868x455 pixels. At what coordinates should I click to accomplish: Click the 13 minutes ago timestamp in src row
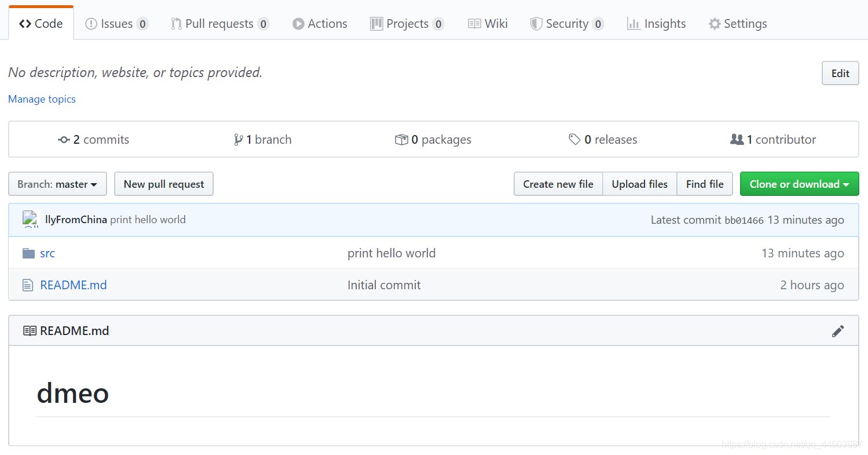click(803, 253)
